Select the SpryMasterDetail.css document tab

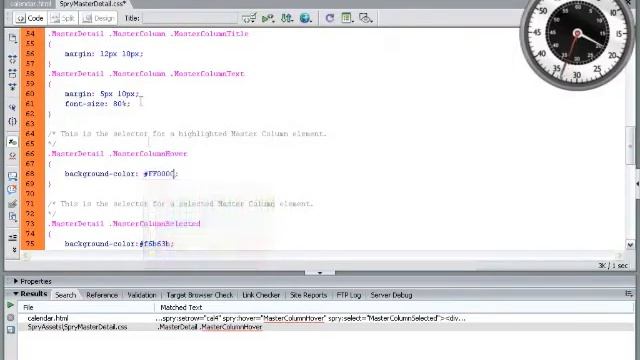(93, 4)
